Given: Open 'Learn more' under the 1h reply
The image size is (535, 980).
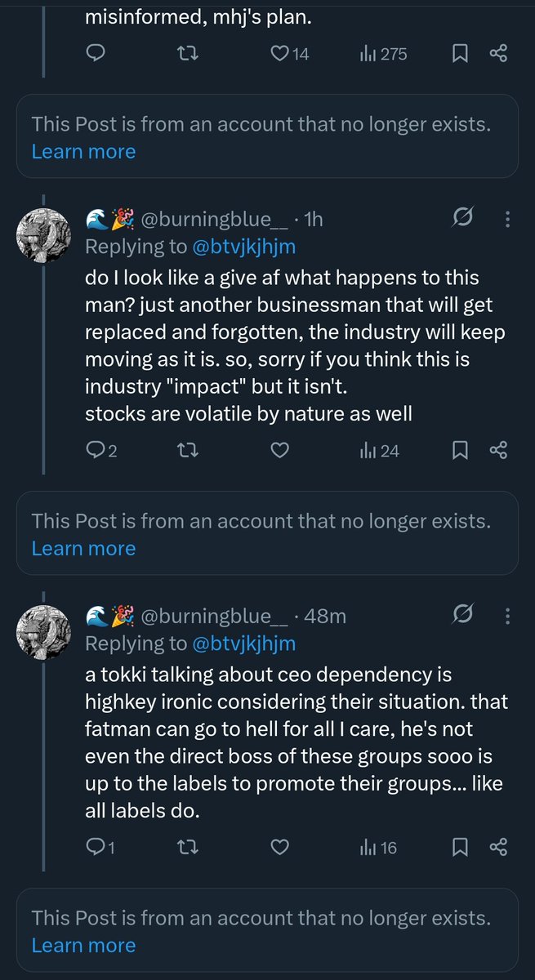Looking at the screenshot, I should pyautogui.click(x=83, y=549).
